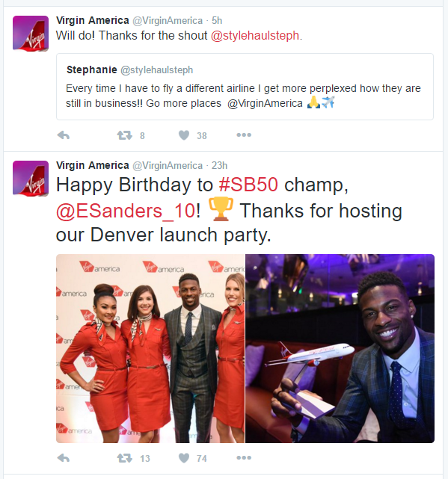Click Virgin America name on first tweet
This screenshot has height=479, width=448.
[93, 20]
